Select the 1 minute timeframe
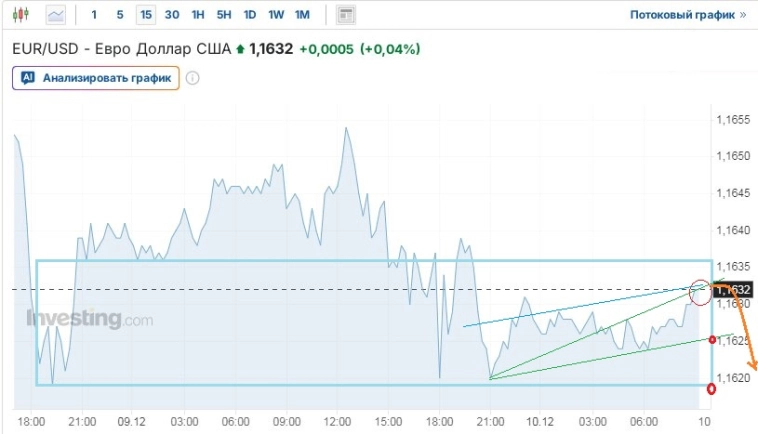The height and width of the screenshot is (434, 758). tap(95, 15)
